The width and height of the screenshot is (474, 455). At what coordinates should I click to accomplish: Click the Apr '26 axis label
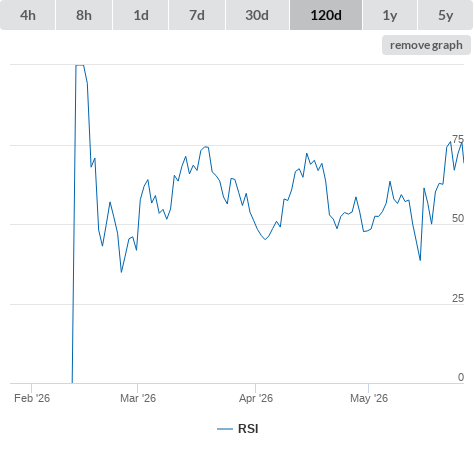(256, 398)
